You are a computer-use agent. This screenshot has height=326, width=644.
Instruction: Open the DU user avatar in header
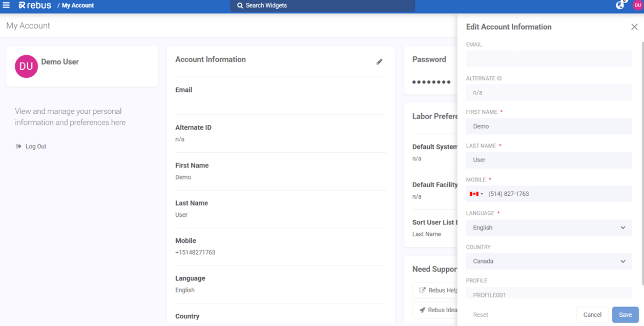637,5
